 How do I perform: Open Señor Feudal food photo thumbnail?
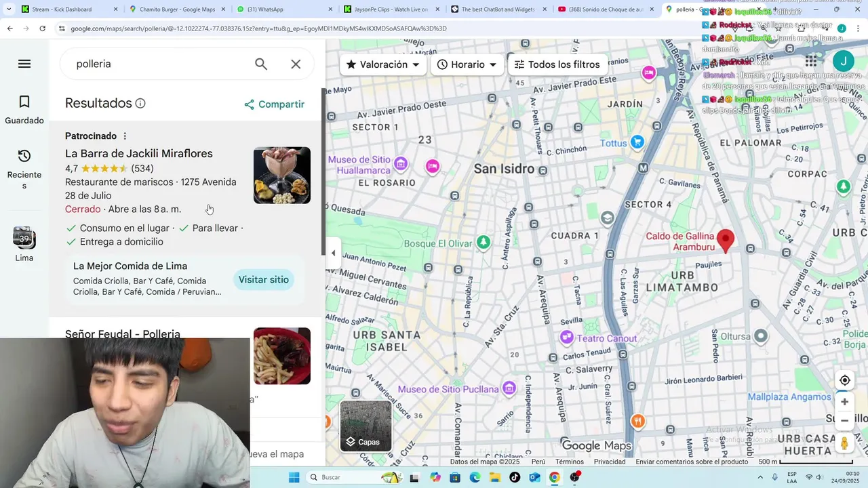point(282,356)
